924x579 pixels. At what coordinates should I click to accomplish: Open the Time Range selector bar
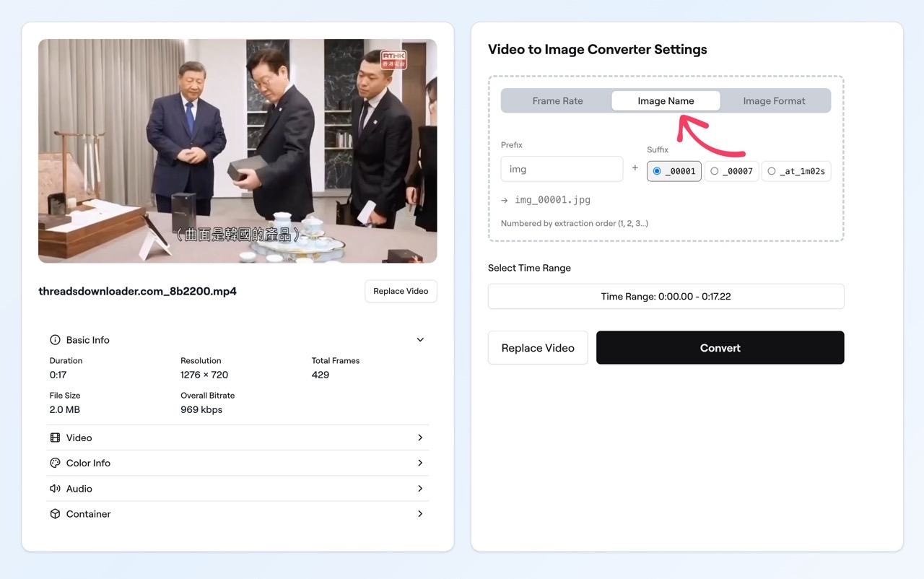tap(666, 297)
